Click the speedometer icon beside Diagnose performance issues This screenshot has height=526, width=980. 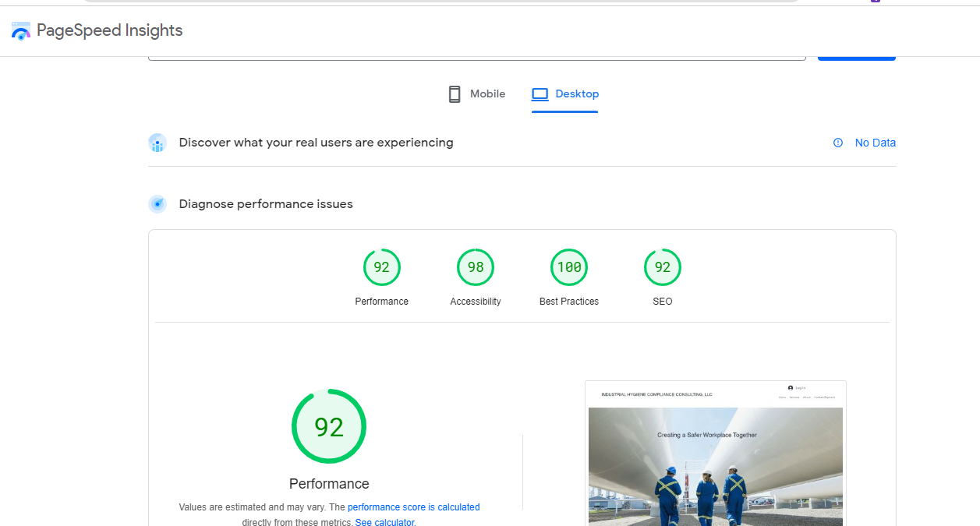click(157, 203)
